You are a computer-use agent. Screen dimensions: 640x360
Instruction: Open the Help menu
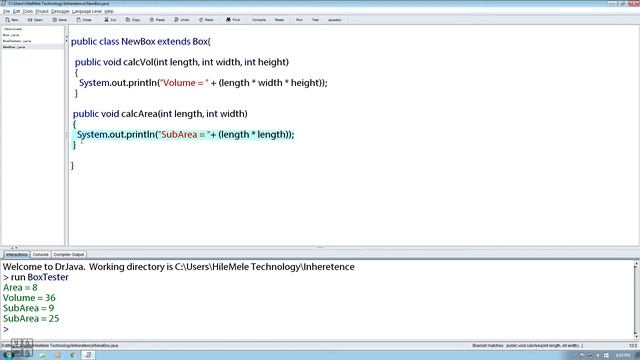[109, 11]
